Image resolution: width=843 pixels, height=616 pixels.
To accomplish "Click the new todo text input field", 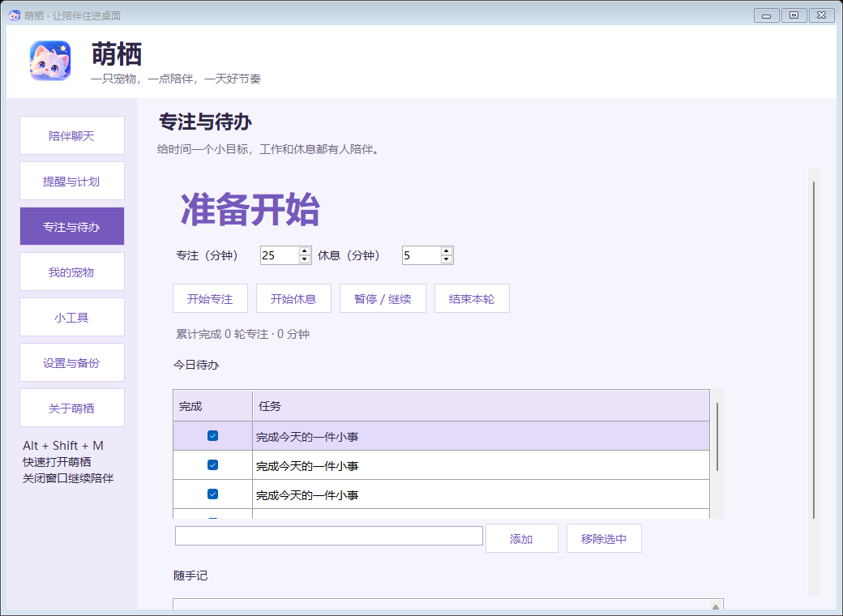I will coord(329,536).
